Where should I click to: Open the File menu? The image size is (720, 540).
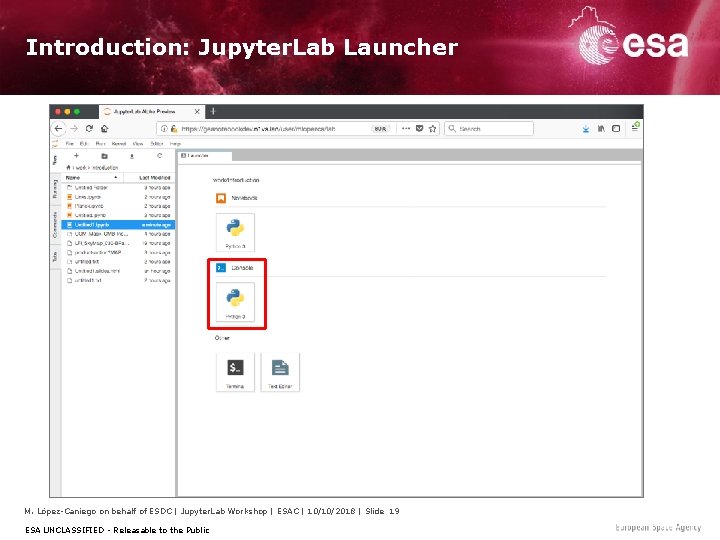pos(69,144)
